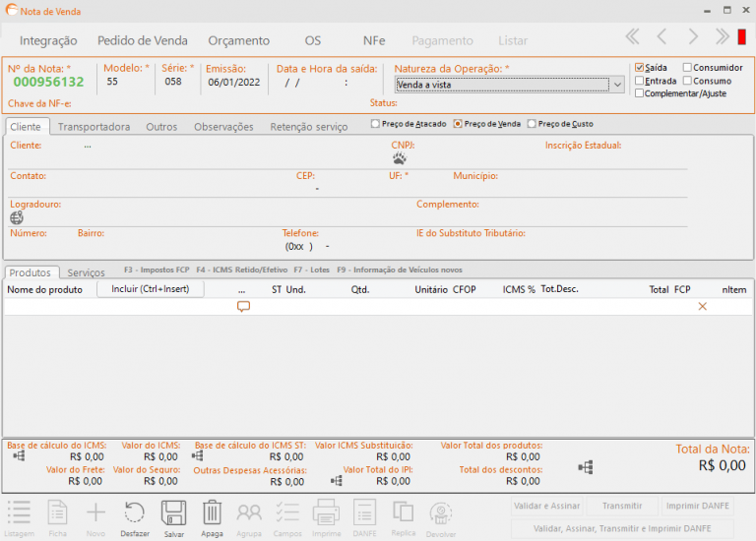
Task: Click the CNPJ paw lookup icon
Action: pos(399,158)
